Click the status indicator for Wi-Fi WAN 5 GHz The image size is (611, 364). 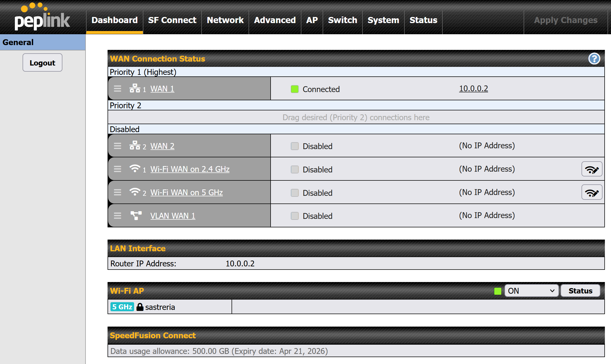295,193
